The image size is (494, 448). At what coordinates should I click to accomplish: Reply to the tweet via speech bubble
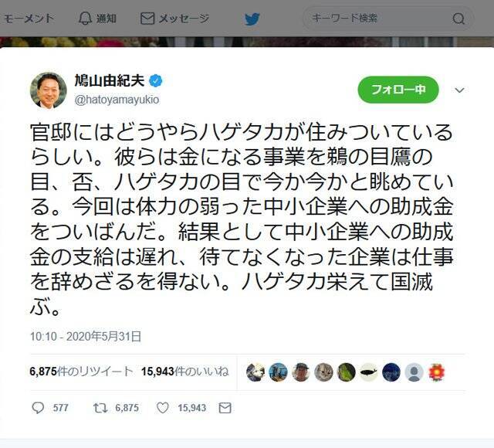pyautogui.click(x=38, y=408)
